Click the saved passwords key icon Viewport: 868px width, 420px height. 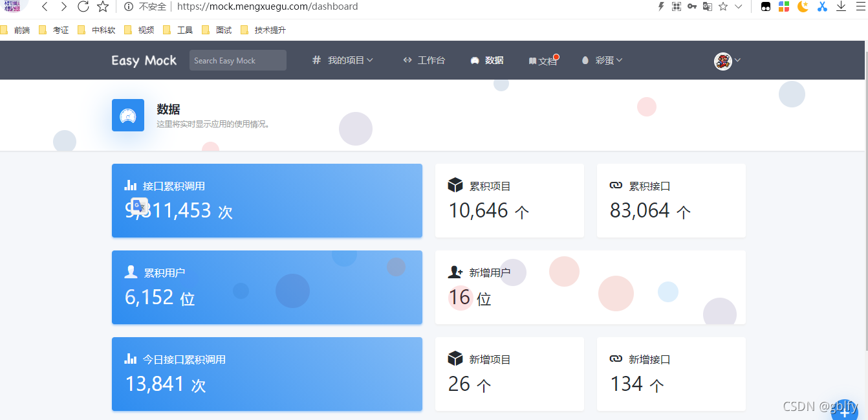(692, 6)
